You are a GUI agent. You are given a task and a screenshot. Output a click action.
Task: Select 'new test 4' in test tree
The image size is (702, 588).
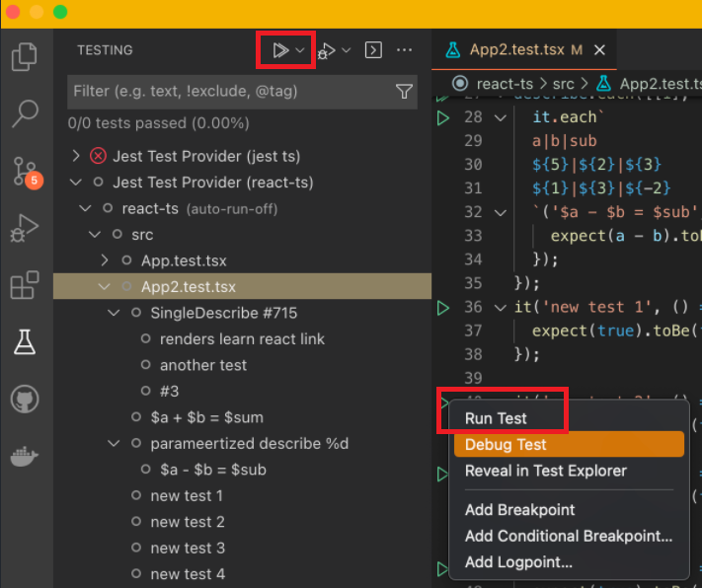[x=188, y=573]
